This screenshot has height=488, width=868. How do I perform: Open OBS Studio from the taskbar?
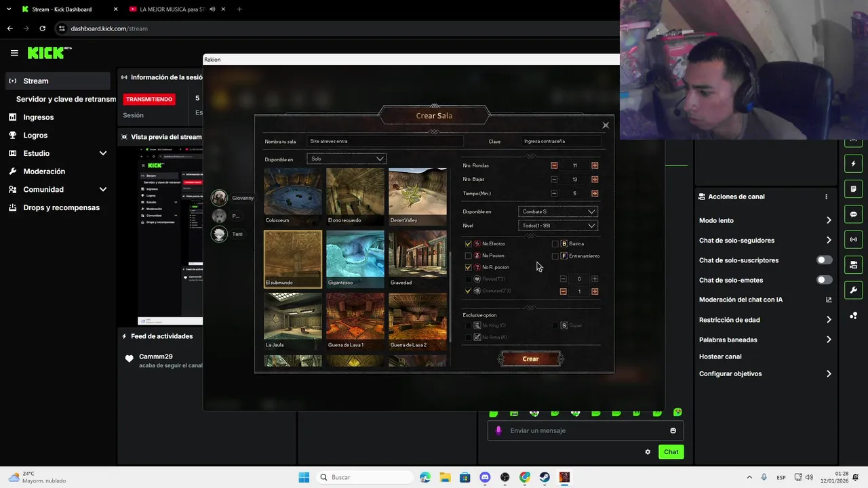[x=505, y=477]
